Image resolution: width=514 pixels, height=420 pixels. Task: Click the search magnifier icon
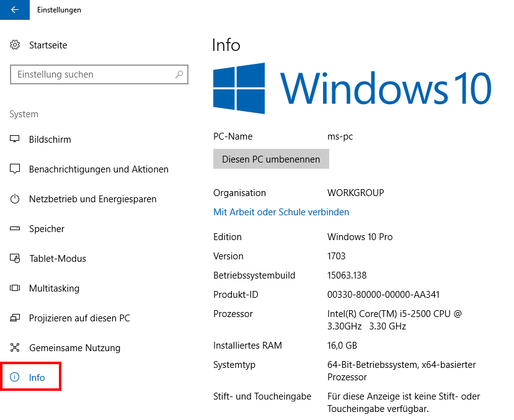coord(179,74)
